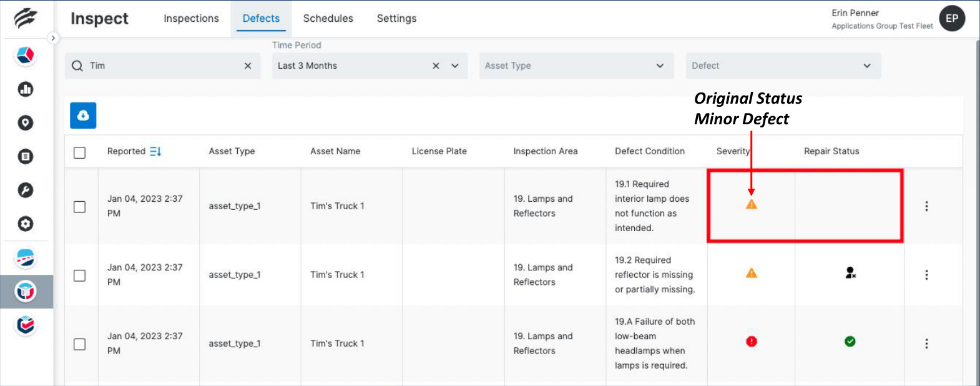Click green repaired status checkmark icon

[x=850, y=341]
